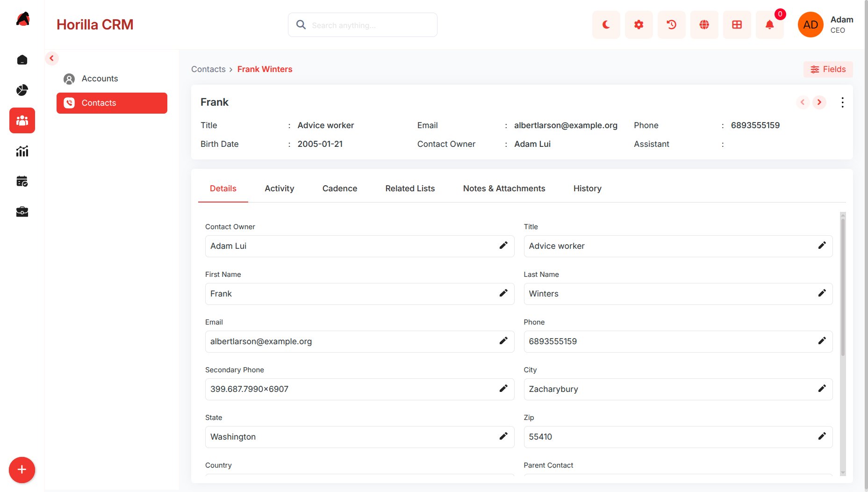The height and width of the screenshot is (492, 868).
Task: Open the three-dot contact actions menu
Action: pyautogui.click(x=842, y=102)
